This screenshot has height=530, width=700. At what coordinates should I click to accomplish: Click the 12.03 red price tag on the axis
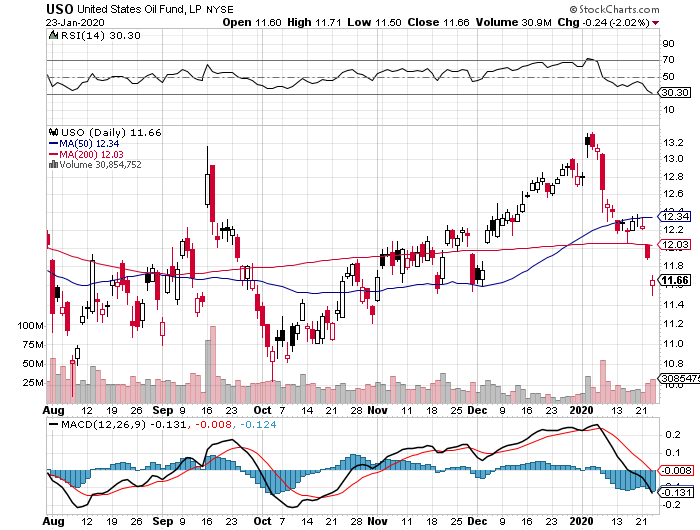pos(675,245)
